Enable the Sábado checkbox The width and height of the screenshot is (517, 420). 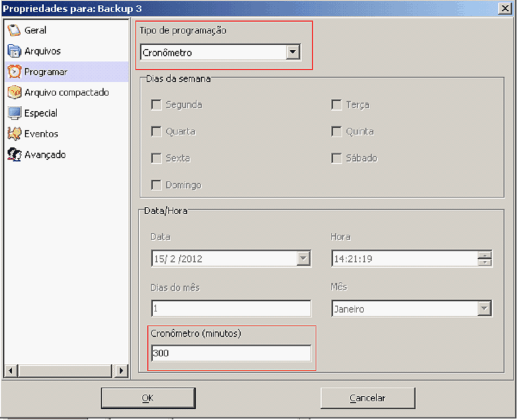click(x=337, y=158)
